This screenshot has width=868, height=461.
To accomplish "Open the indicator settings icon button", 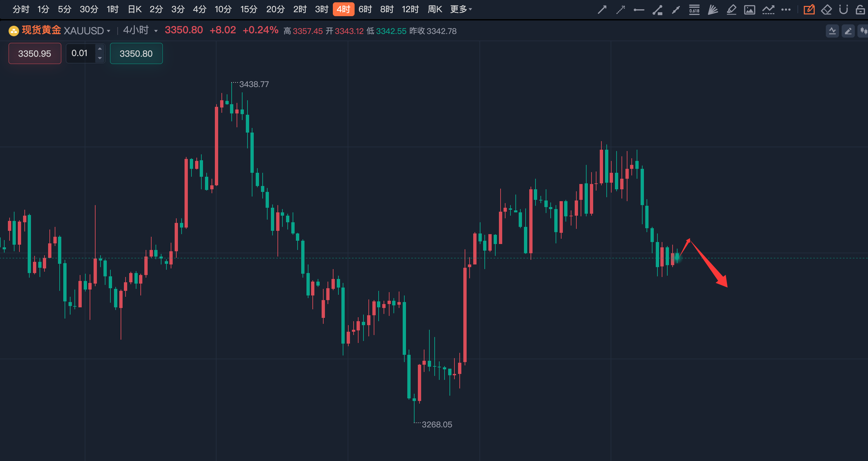I will pos(832,31).
